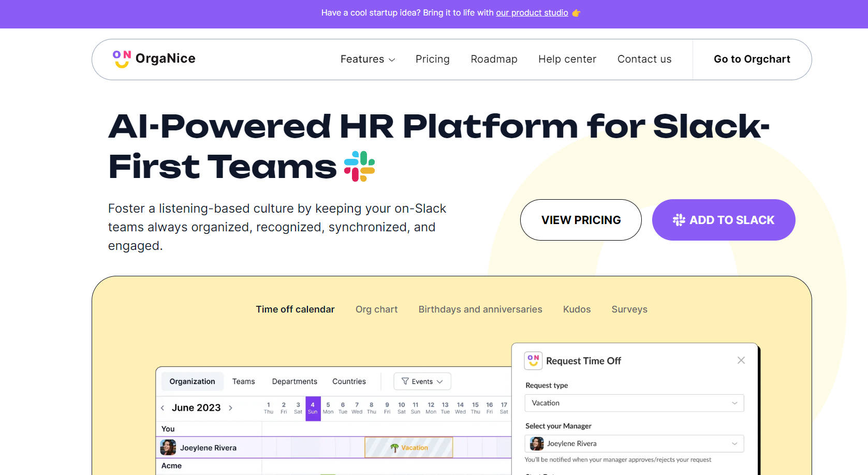
Task: Open the product studio link in banner
Action: point(532,13)
